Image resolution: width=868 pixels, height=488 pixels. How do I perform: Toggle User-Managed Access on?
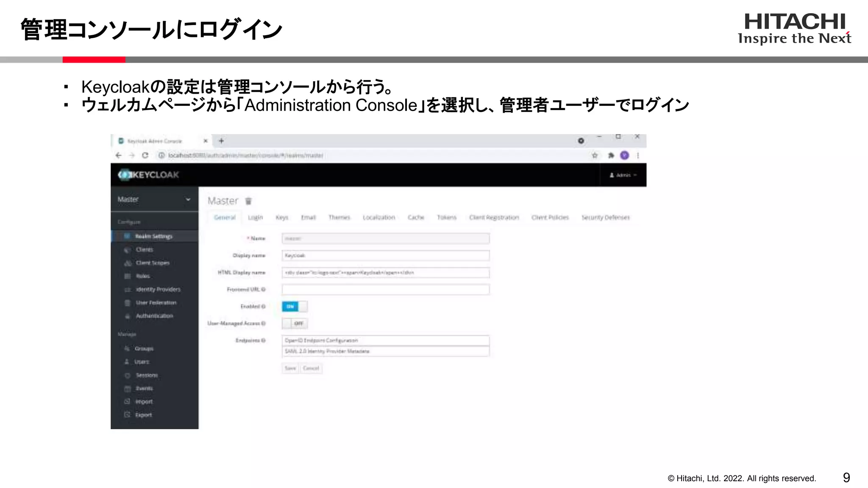click(295, 323)
